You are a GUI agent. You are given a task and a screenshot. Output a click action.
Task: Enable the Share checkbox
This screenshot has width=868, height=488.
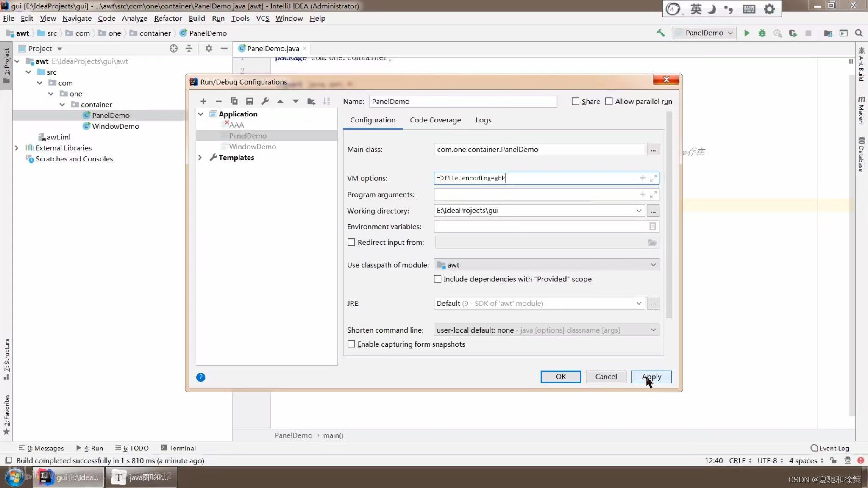(575, 101)
